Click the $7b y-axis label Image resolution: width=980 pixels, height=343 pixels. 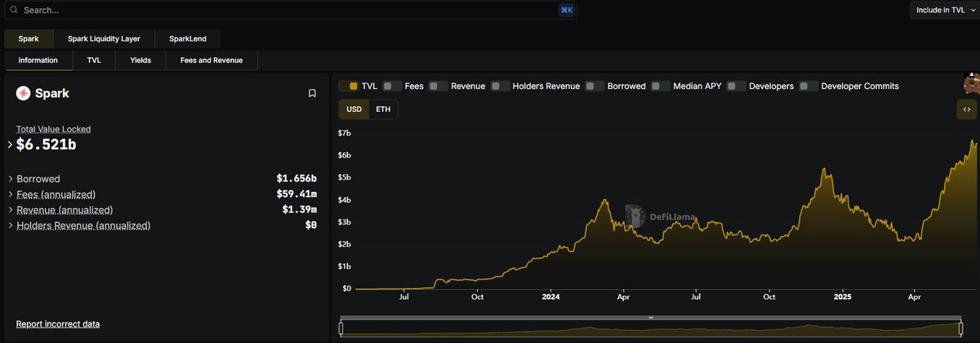345,133
